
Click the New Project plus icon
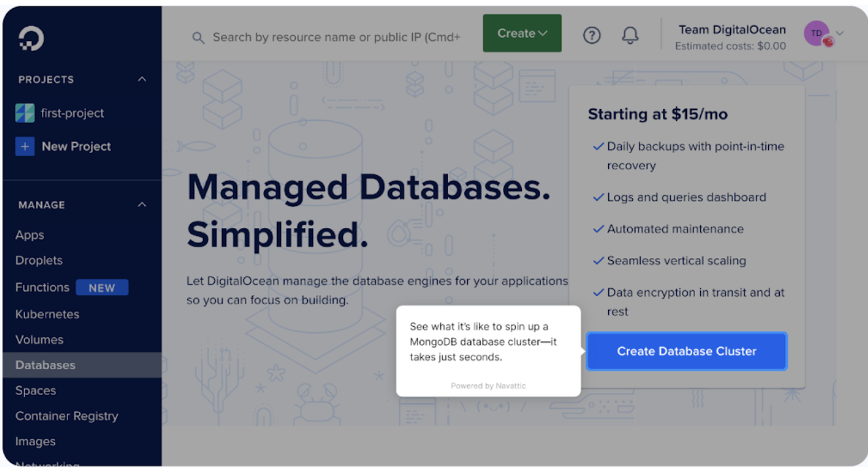point(25,146)
